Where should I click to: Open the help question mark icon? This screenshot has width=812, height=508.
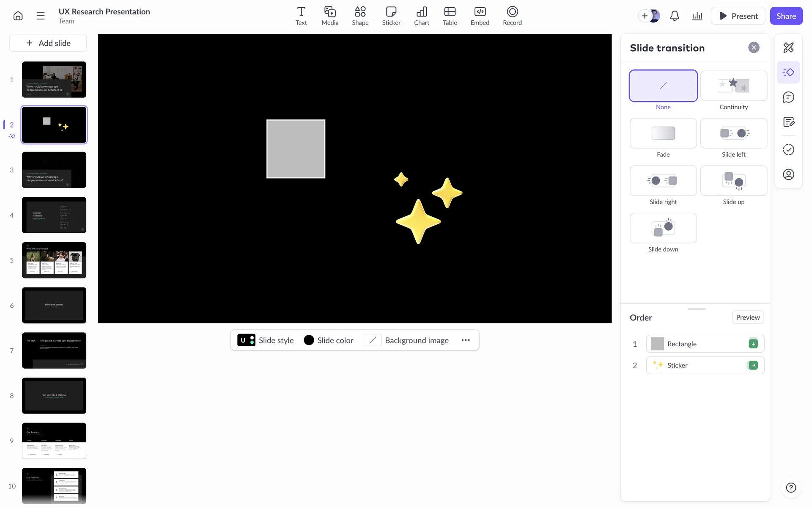791,488
